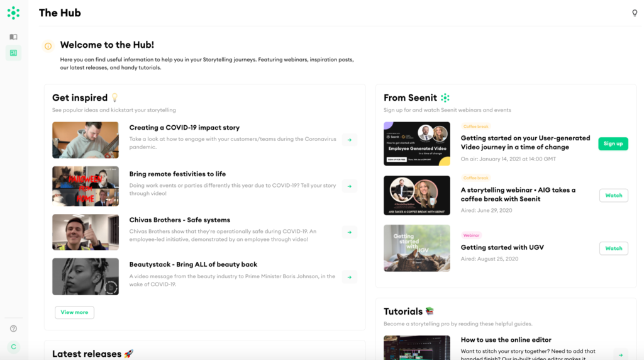
Task: Watch the AIG coffee break webinar
Action: 614,195
